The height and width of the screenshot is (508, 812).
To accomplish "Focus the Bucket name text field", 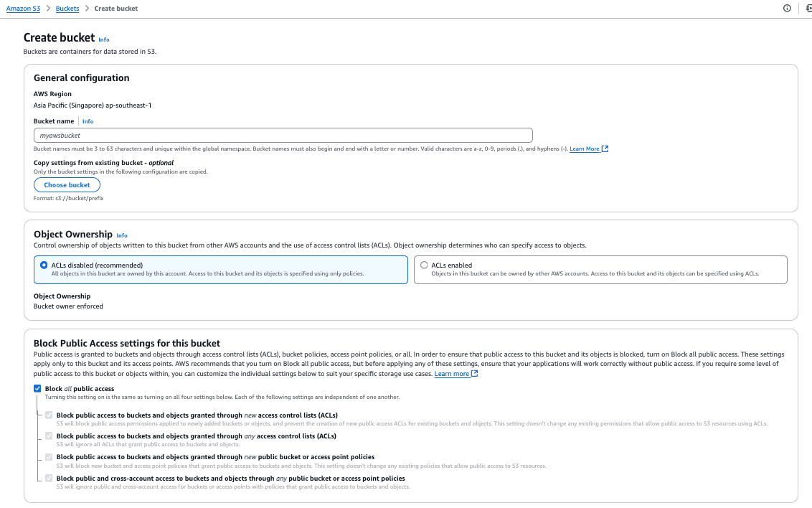I will 283,135.
